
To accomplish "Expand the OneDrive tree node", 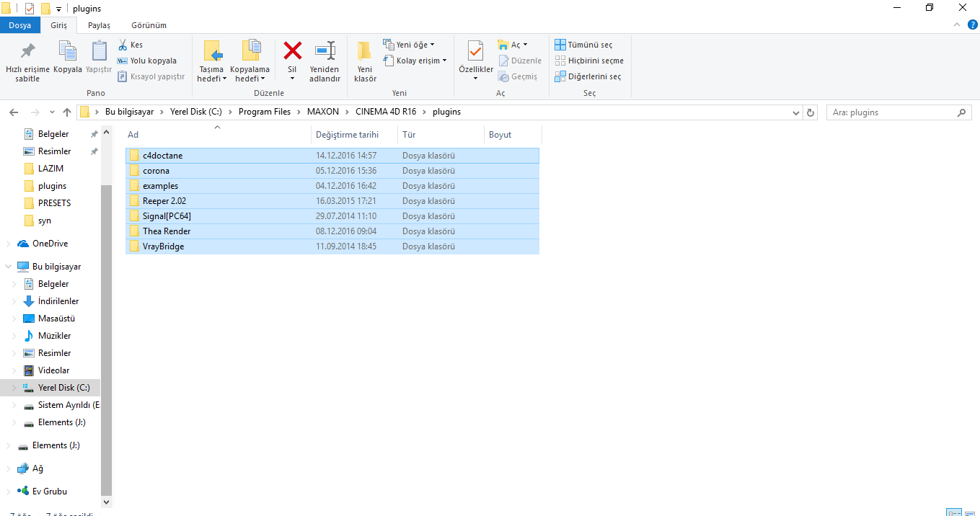I will pos(9,244).
